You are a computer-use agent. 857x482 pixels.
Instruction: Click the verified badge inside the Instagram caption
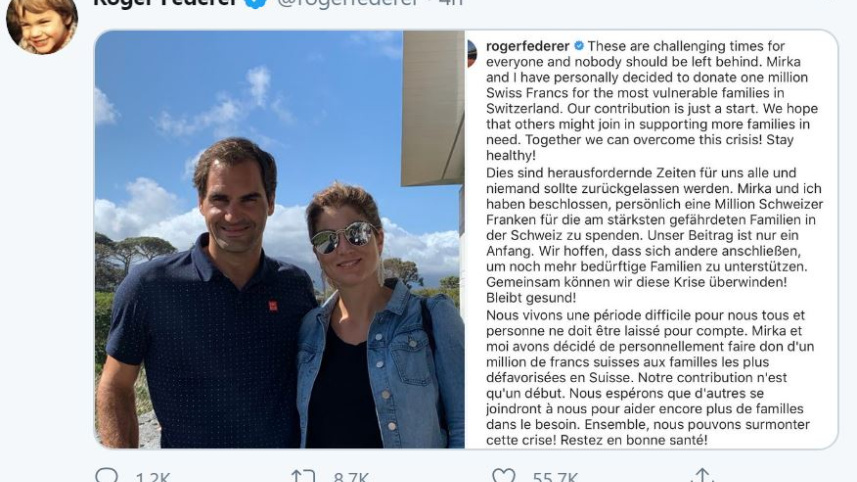(579, 47)
